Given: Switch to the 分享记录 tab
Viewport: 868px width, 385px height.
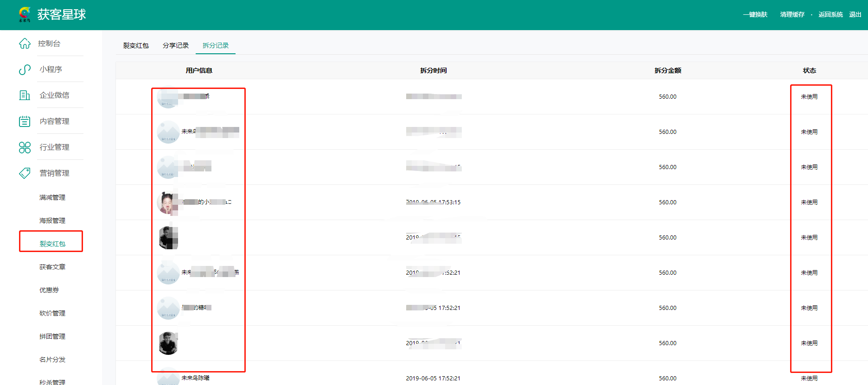Looking at the screenshot, I should (x=176, y=45).
